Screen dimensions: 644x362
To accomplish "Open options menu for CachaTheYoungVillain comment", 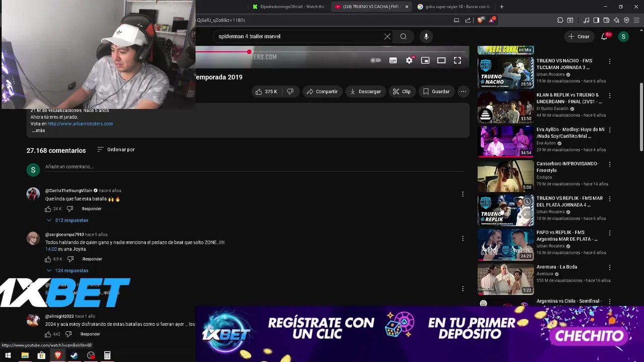I will click(463, 194).
